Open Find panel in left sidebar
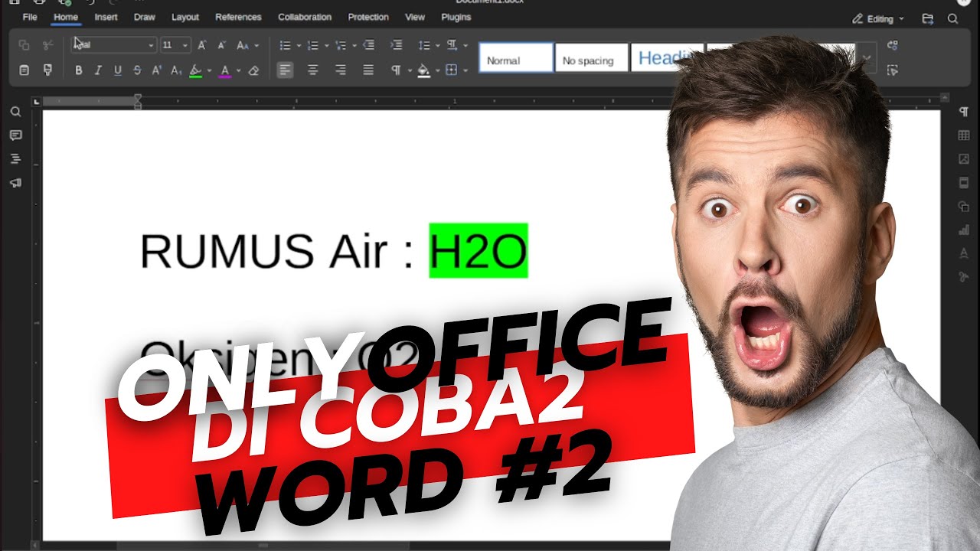Image resolution: width=980 pixels, height=551 pixels. click(15, 112)
